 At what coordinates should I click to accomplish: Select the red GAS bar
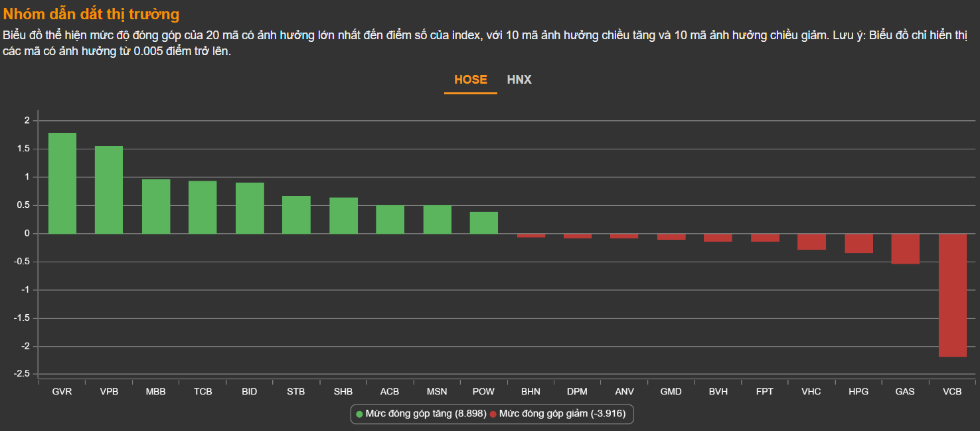coord(905,249)
